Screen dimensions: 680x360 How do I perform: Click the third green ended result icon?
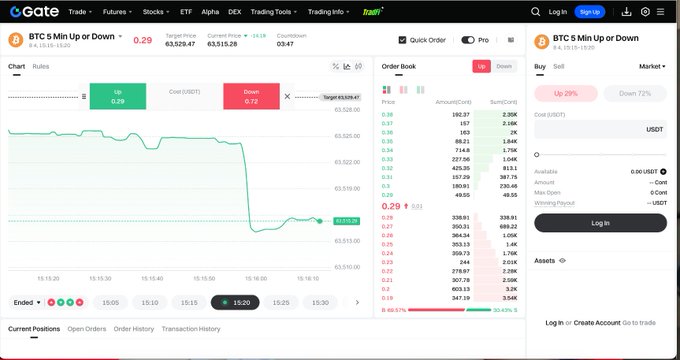[x=70, y=302]
